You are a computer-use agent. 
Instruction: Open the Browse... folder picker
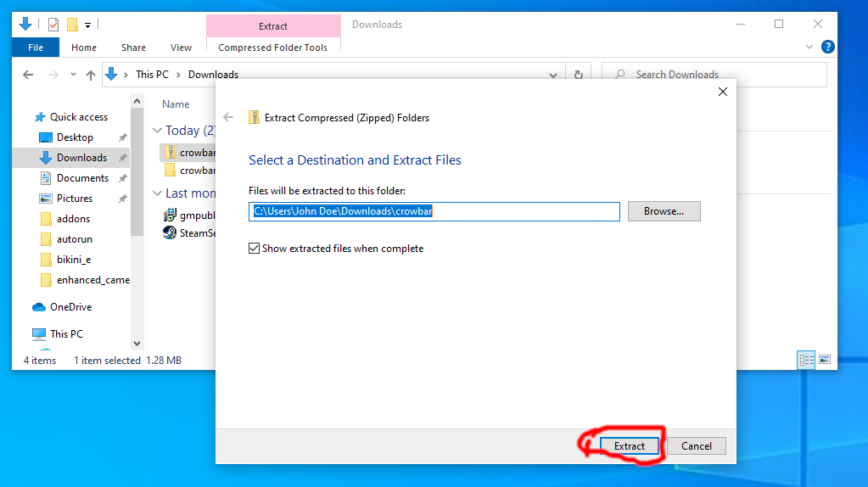point(664,211)
